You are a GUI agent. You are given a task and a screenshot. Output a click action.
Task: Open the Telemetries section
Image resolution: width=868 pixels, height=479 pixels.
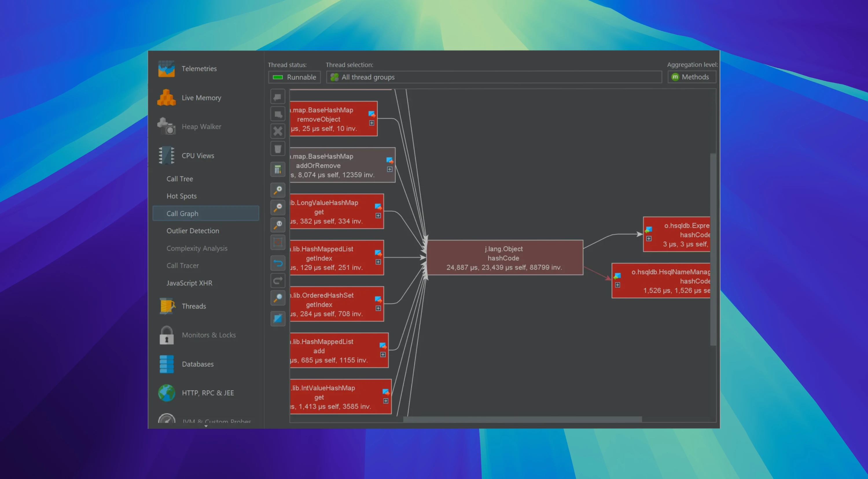199,68
